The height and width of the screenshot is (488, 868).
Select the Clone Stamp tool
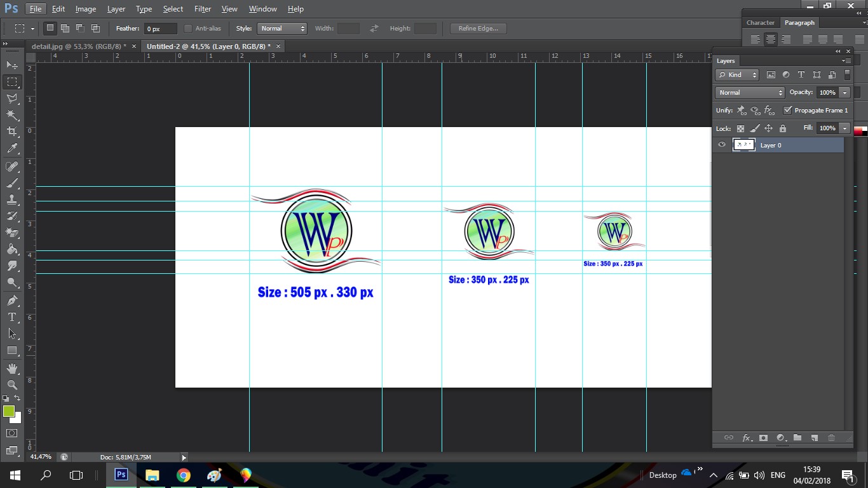[x=12, y=200]
